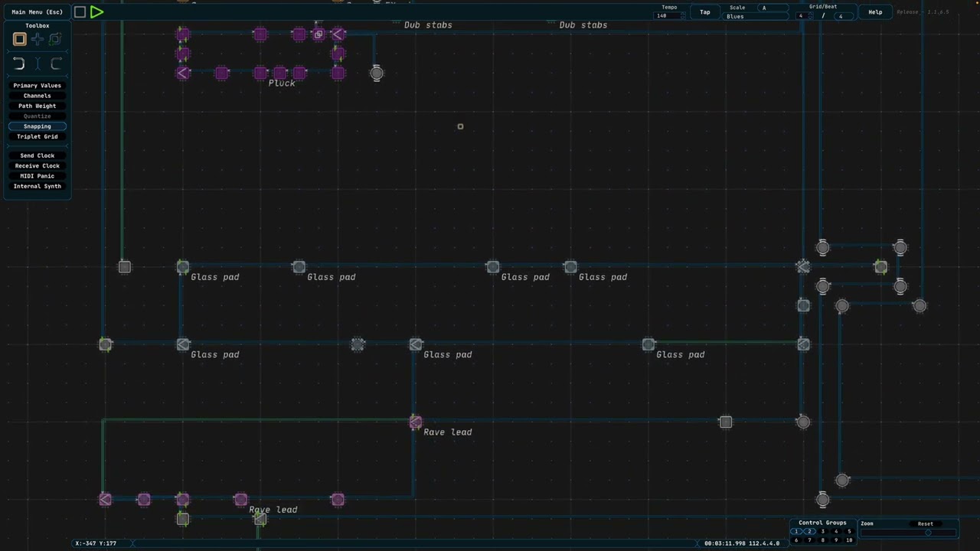Click the Redo arrow in the Toolbox
The image size is (980, 551).
(56, 64)
